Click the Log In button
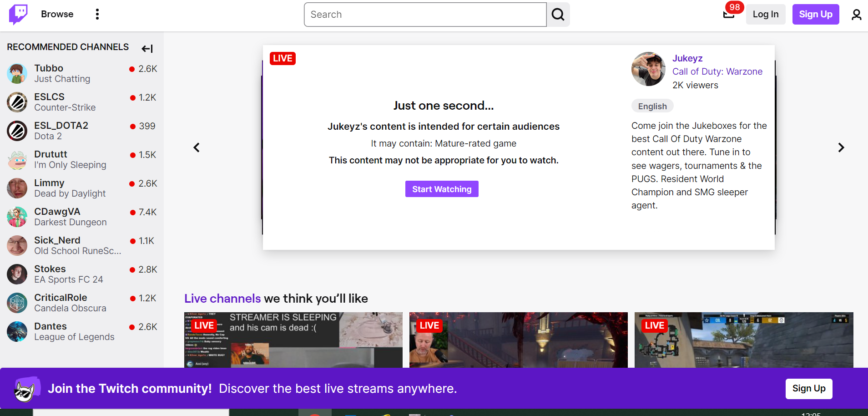868x416 pixels. [x=766, y=14]
